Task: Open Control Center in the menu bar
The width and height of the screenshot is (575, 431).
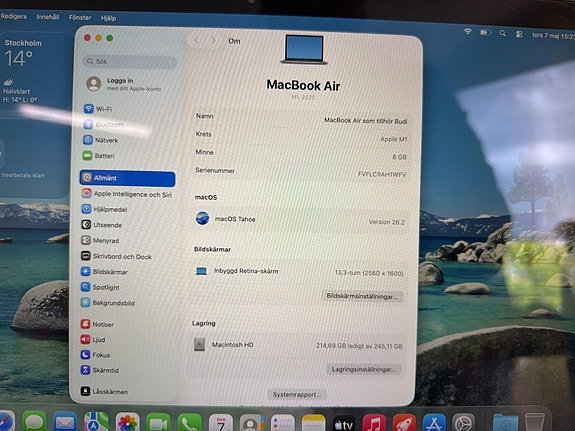Action: [x=519, y=34]
